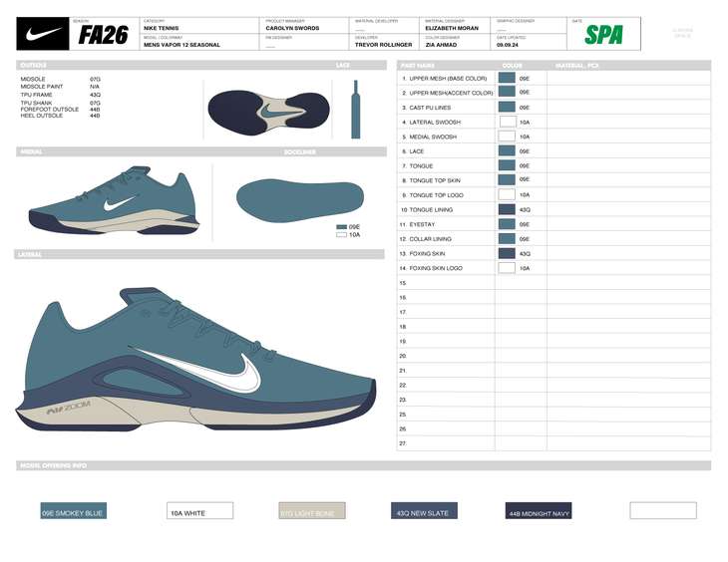Click the 43Q code in Tongue Lining row
728x562 pixels.
pyautogui.click(x=525, y=210)
